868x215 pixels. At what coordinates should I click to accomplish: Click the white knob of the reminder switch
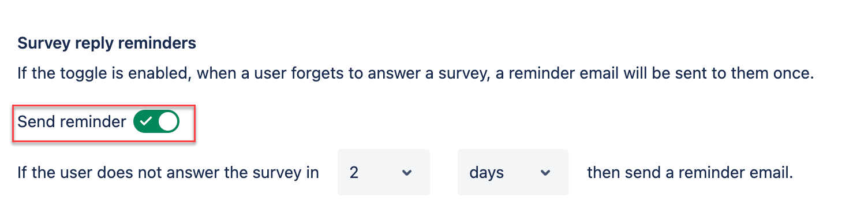point(169,122)
